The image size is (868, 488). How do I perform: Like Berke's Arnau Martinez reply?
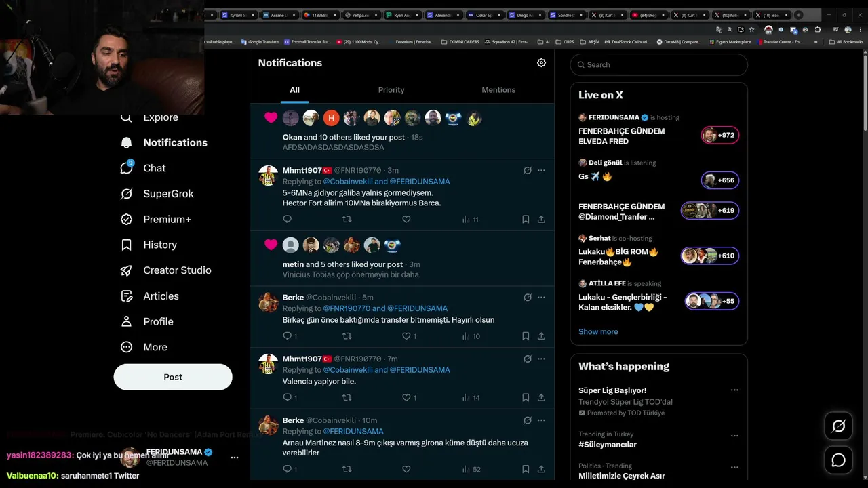(406, 469)
